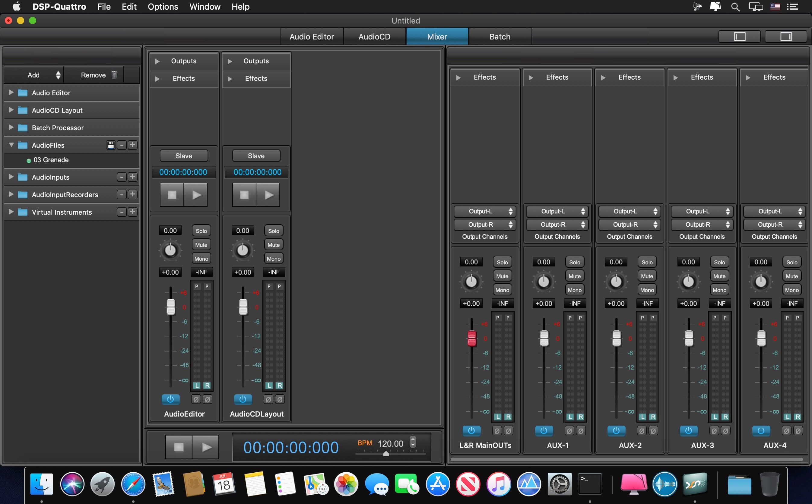Image resolution: width=812 pixels, height=504 pixels.
Task: Open Output-R dropdown for AUX-1
Action: point(557,224)
